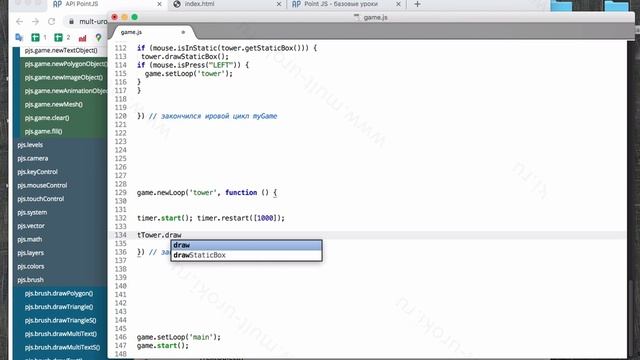The width and height of the screenshot is (640, 360).
Task: Go forward in the browser window
Action: (36, 21)
